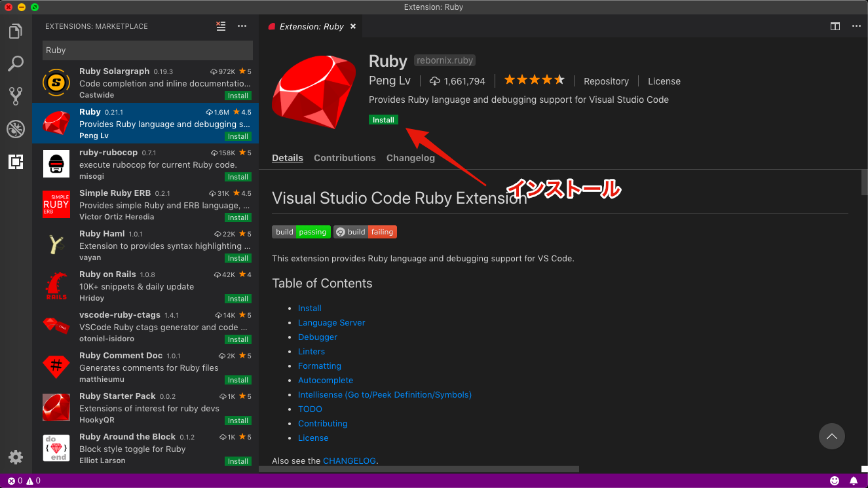868x488 pixels.
Task: Select the Extensions view icon
Action: click(x=16, y=161)
